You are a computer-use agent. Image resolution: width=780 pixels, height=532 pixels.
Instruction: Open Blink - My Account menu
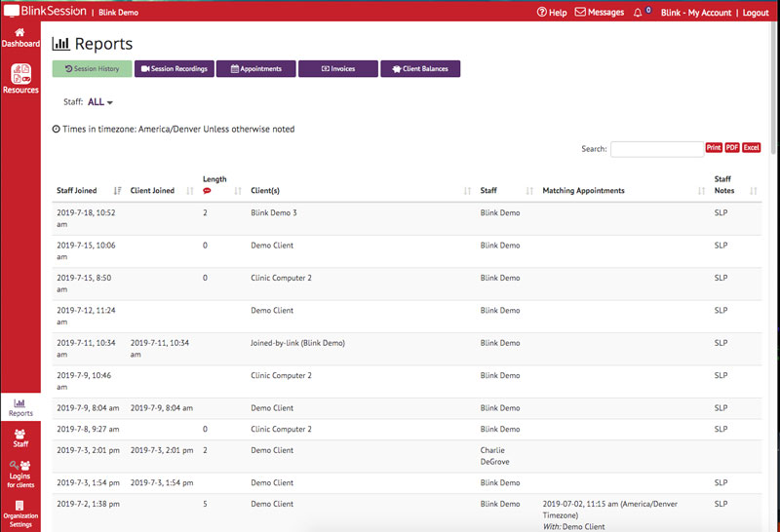[x=696, y=13]
